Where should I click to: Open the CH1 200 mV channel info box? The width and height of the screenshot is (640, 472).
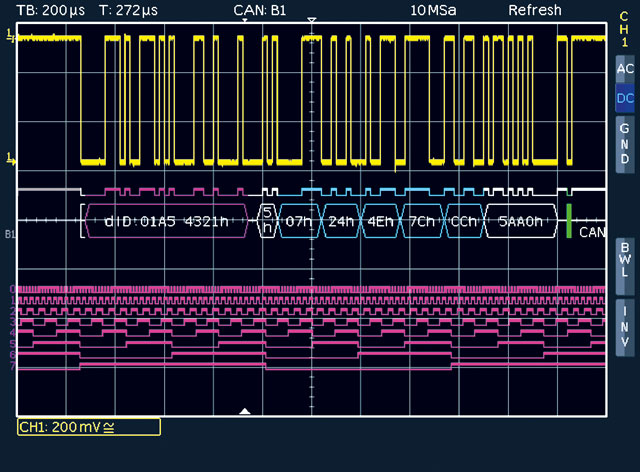(89, 427)
